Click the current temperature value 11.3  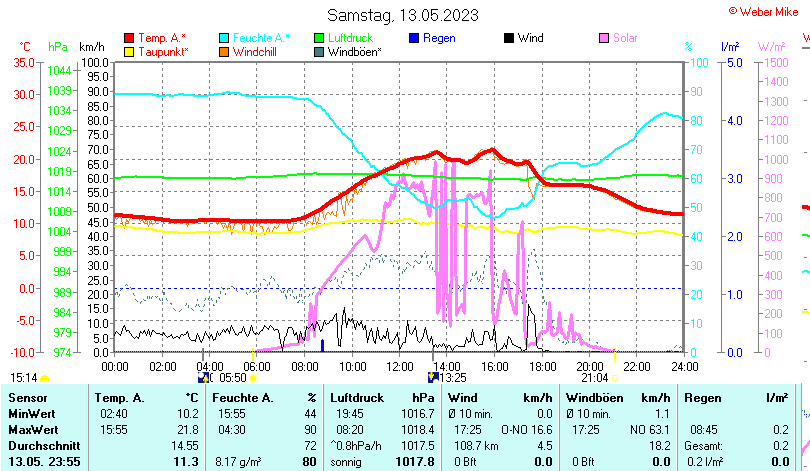click(186, 462)
